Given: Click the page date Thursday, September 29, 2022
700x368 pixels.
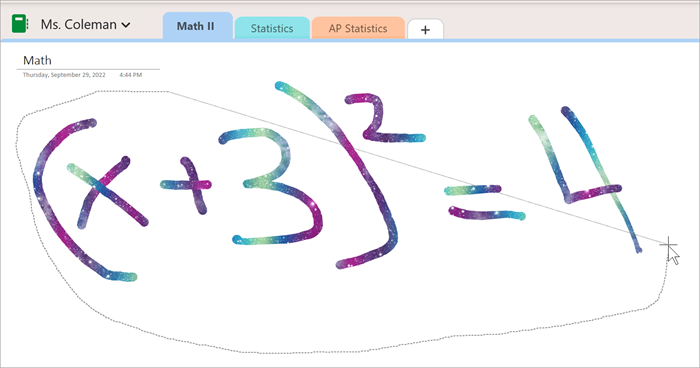Looking at the screenshot, I should (64, 75).
